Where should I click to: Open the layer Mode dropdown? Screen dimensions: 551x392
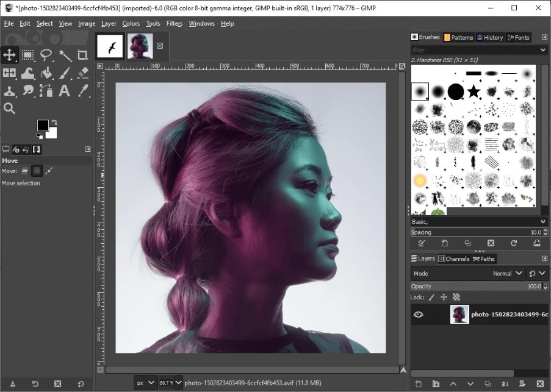tap(506, 273)
